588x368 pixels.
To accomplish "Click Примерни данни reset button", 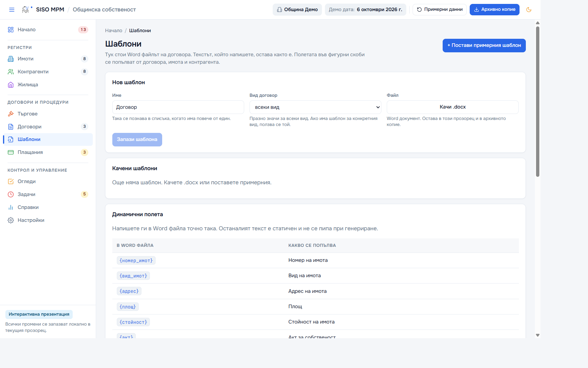I will (440, 10).
